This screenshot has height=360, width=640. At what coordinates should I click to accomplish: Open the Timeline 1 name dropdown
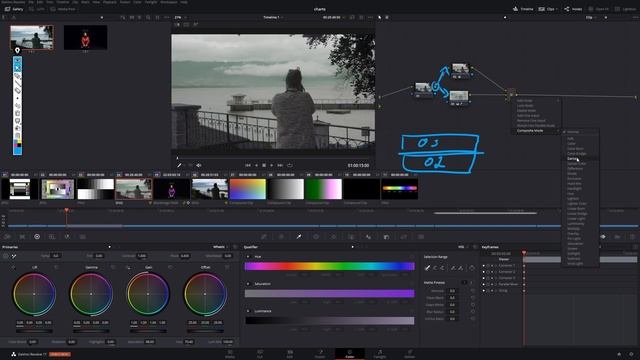pos(273,18)
